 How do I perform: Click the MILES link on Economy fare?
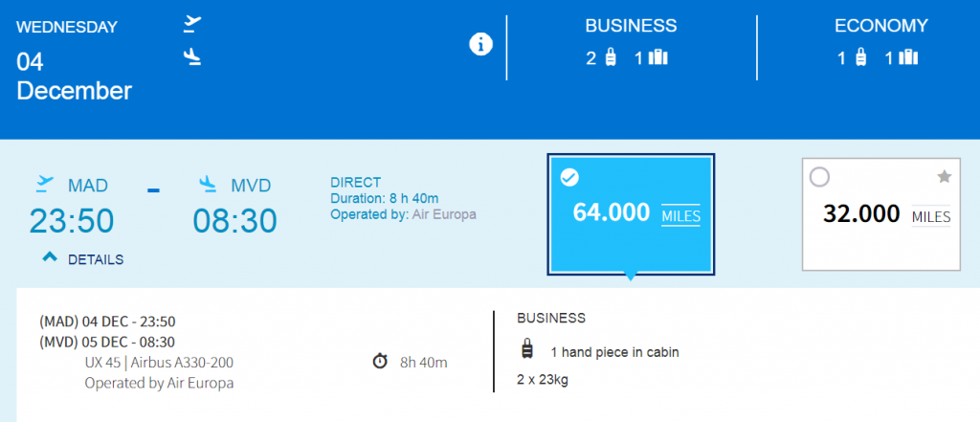pyautogui.click(x=930, y=217)
